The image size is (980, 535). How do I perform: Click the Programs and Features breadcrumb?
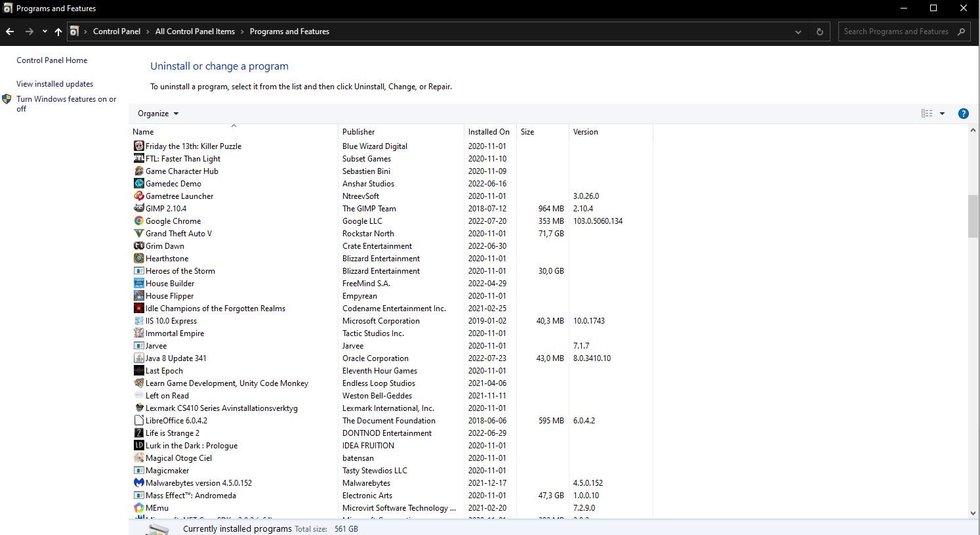point(289,32)
